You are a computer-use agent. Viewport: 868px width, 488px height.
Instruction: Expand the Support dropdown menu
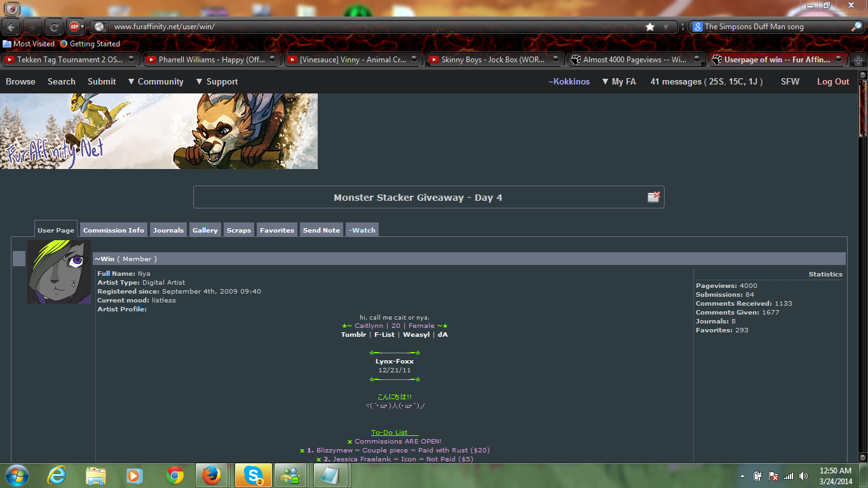pos(217,81)
